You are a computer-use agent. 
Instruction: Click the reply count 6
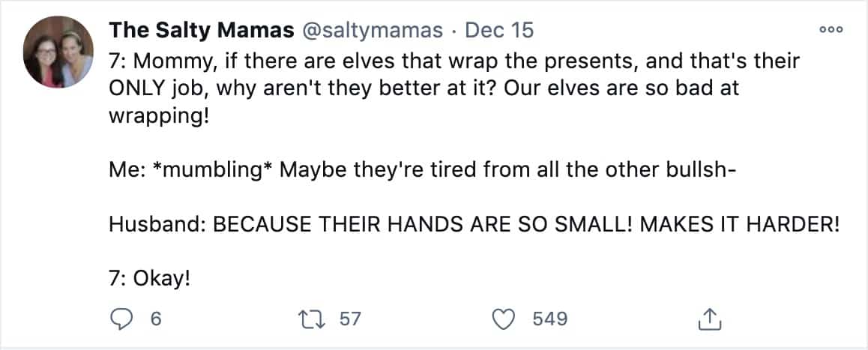pos(155,319)
